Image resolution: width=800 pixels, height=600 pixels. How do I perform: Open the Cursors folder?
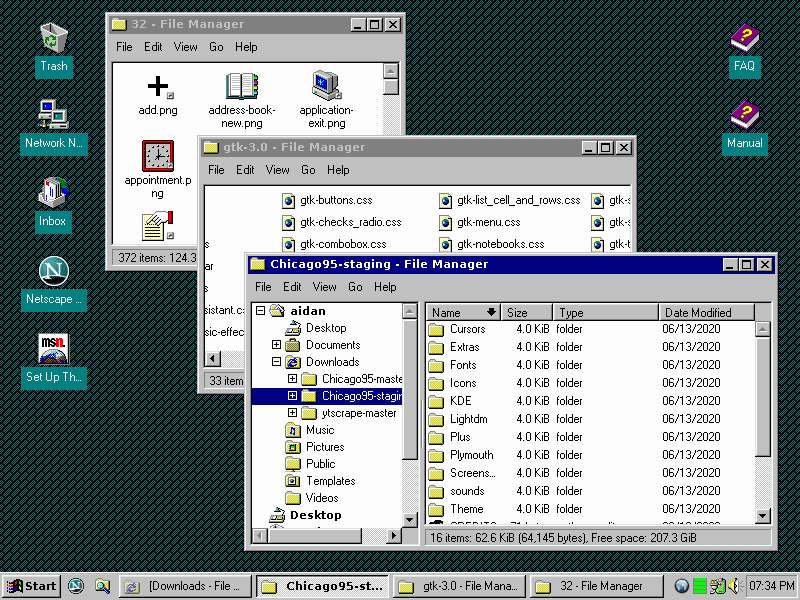click(x=466, y=329)
